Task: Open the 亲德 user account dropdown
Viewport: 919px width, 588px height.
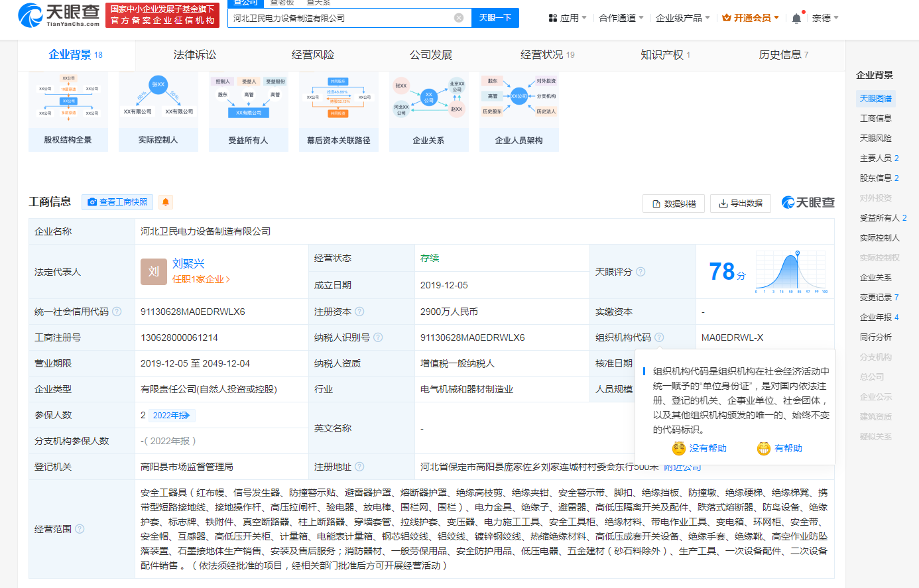Action: [826, 18]
